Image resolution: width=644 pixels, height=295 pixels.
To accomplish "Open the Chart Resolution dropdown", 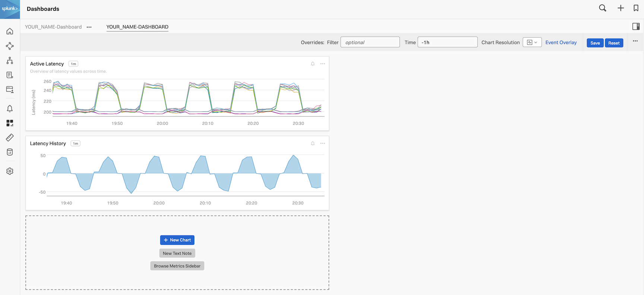I will (x=532, y=42).
